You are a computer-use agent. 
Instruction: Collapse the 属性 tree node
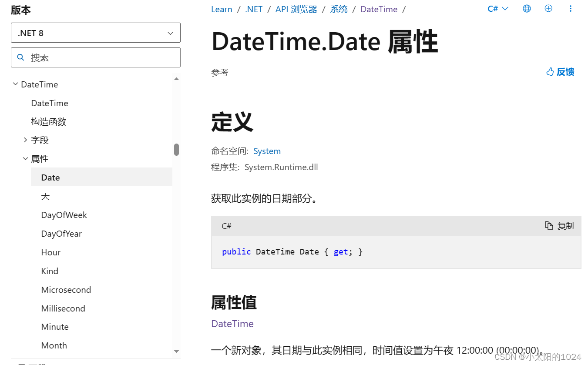click(x=25, y=158)
